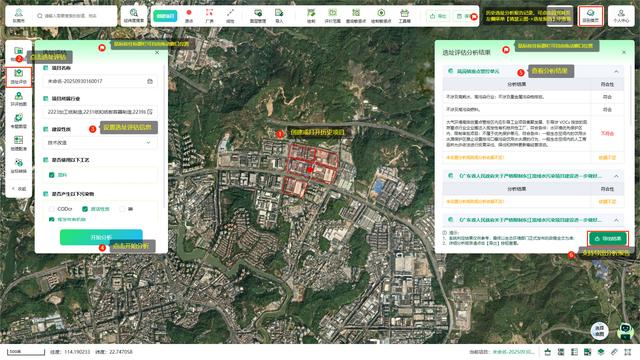The width and height of the screenshot is (640, 360).
Task: Open the round basemap selector button
Action: click(599, 331)
